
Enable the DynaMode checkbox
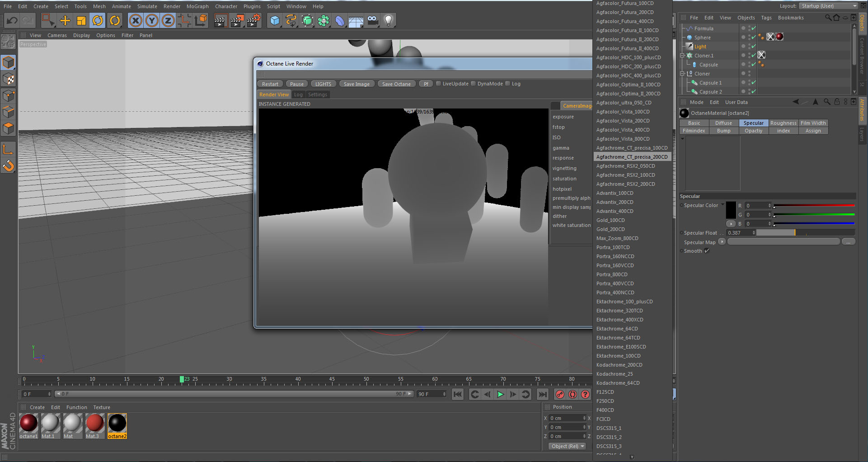tap(473, 84)
